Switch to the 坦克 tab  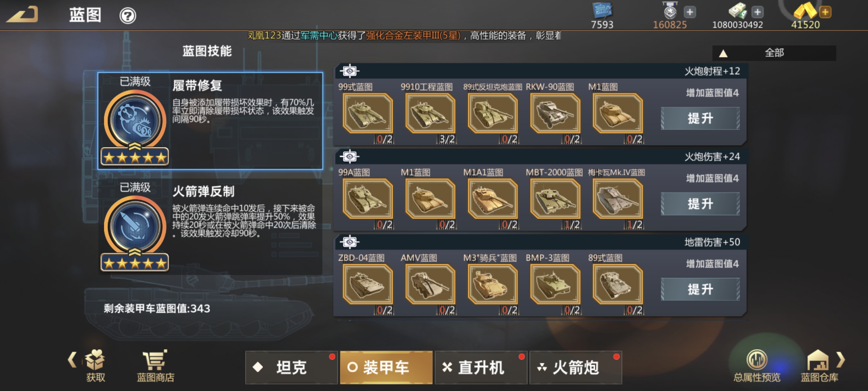tap(291, 367)
